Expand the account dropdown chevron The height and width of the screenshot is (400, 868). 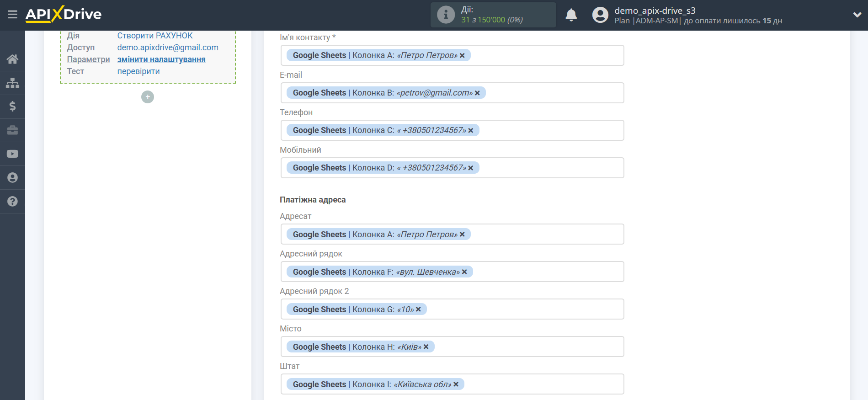[x=857, y=15]
